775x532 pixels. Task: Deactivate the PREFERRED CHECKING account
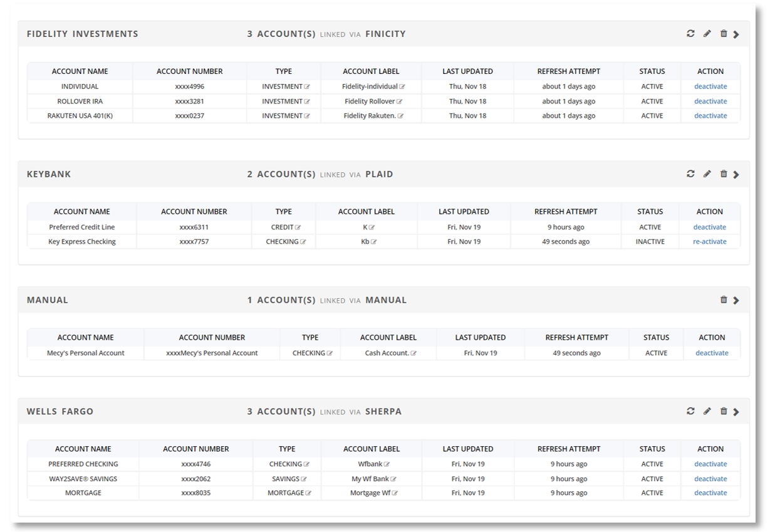[710, 464]
